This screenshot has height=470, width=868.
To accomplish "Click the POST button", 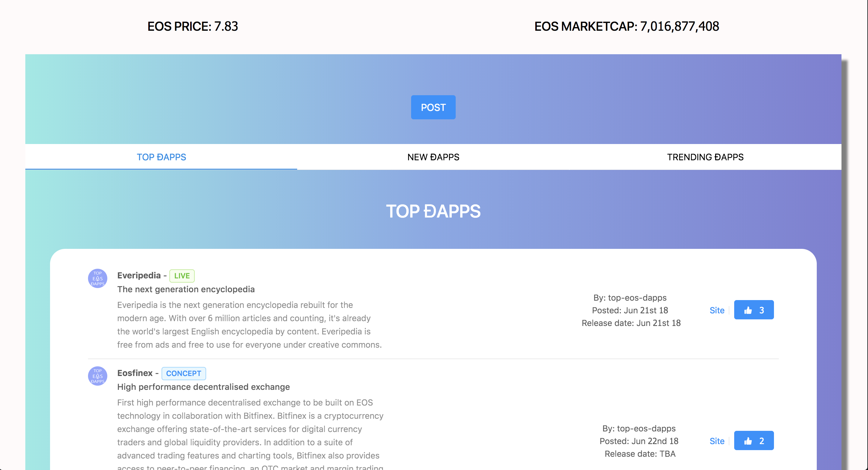I will [x=433, y=107].
